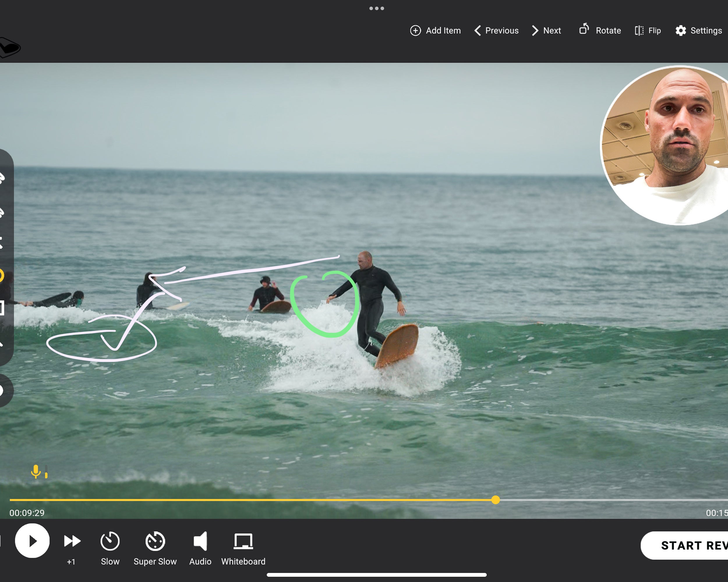Play the video
Viewport: 728px width, 582px height.
point(32,541)
